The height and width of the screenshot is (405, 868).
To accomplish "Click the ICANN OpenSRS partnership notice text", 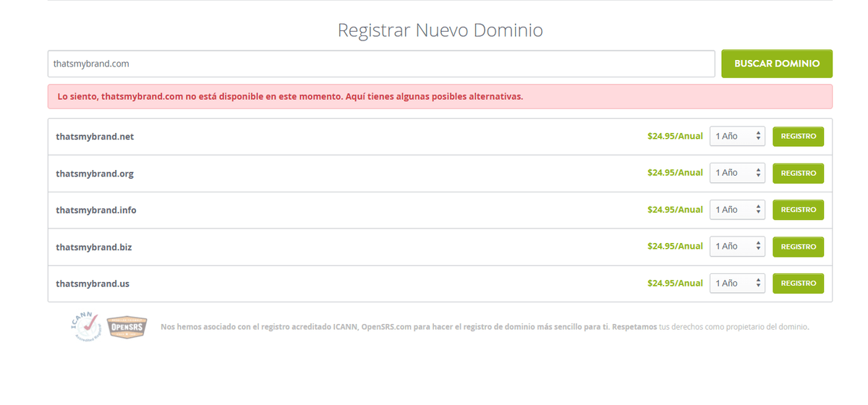I will click(x=485, y=327).
